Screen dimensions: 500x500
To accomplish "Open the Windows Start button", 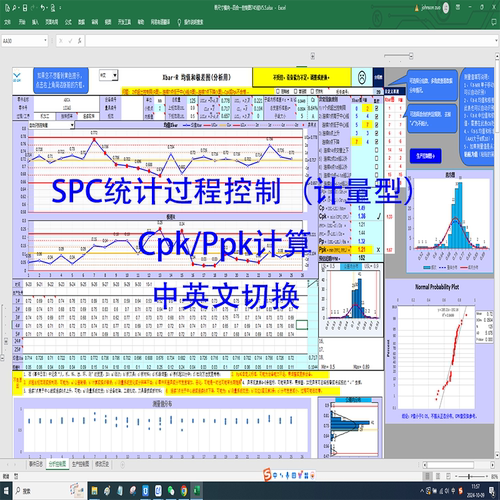I will pyautogui.click(x=6, y=491).
